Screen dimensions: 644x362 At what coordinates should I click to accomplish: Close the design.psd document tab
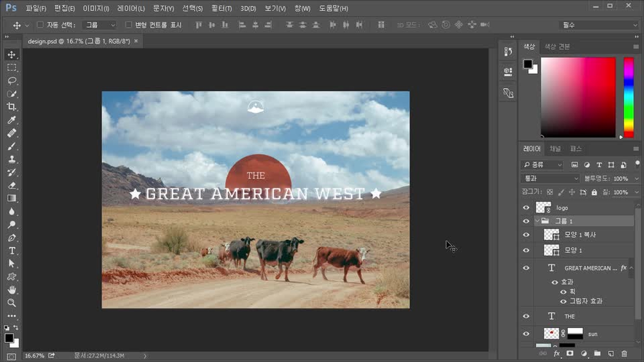tap(136, 41)
